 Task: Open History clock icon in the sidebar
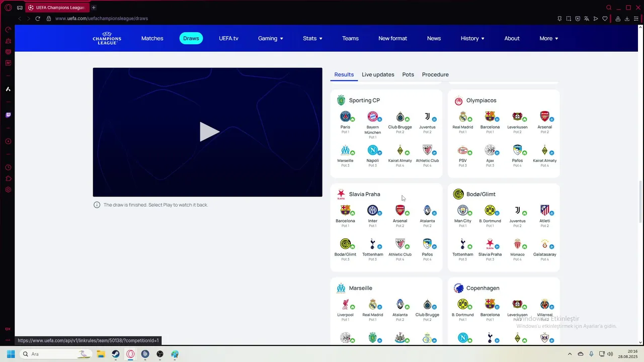[x=8, y=167]
